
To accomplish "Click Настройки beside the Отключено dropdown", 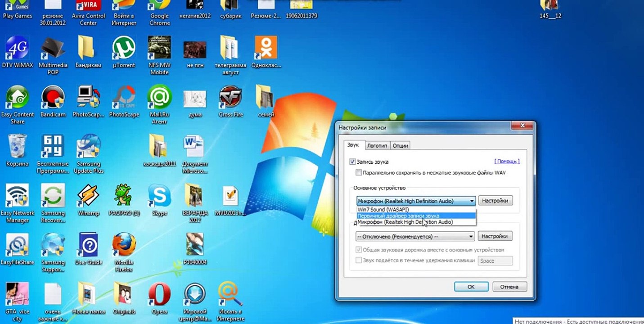I will 495,236.
